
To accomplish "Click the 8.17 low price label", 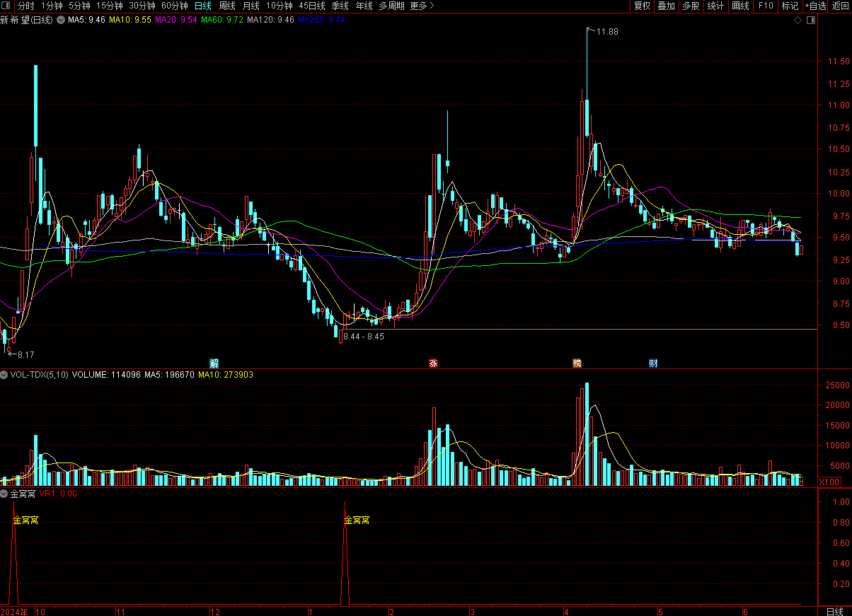I will coord(26,354).
